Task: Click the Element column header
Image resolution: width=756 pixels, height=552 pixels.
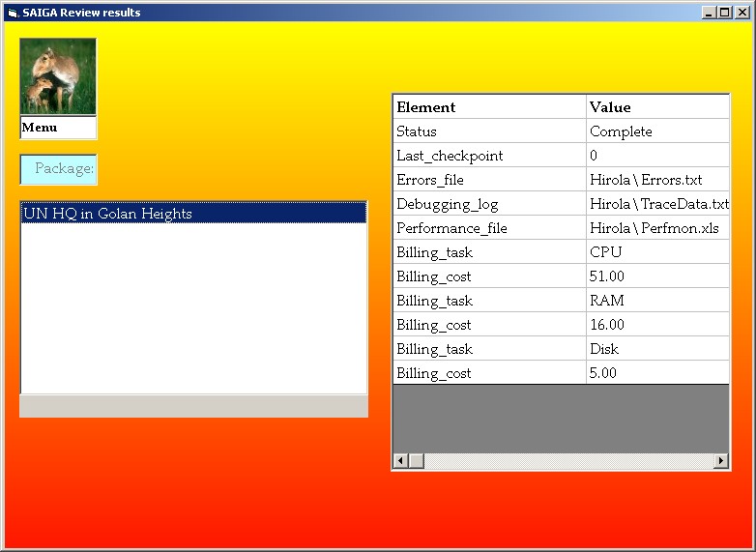Action: coord(489,107)
